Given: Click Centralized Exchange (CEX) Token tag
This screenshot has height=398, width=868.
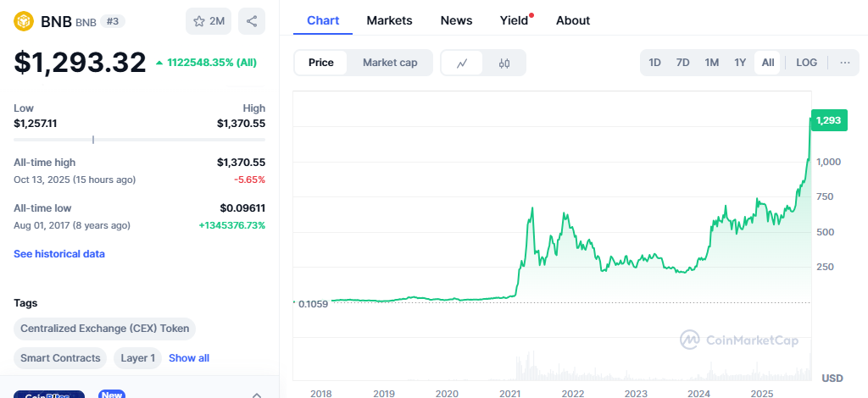Looking at the screenshot, I should click(104, 329).
